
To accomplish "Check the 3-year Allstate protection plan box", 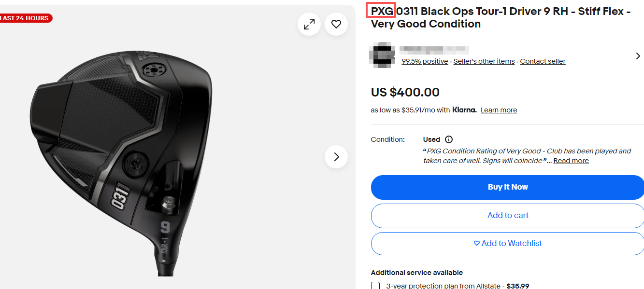I will (x=375, y=286).
